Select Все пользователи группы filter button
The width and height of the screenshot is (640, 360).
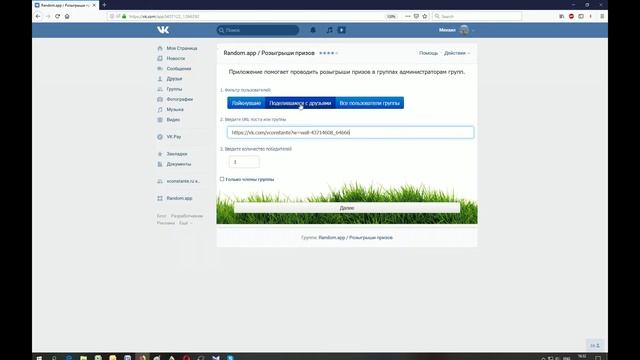[369, 103]
